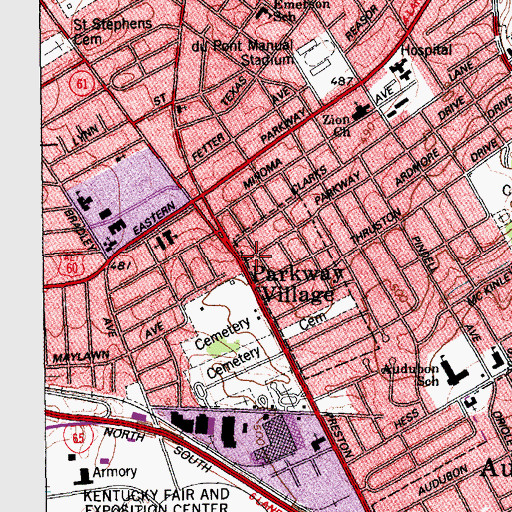Click the FETTER street label
The height and width of the screenshot is (512, 512).
click(x=209, y=147)
